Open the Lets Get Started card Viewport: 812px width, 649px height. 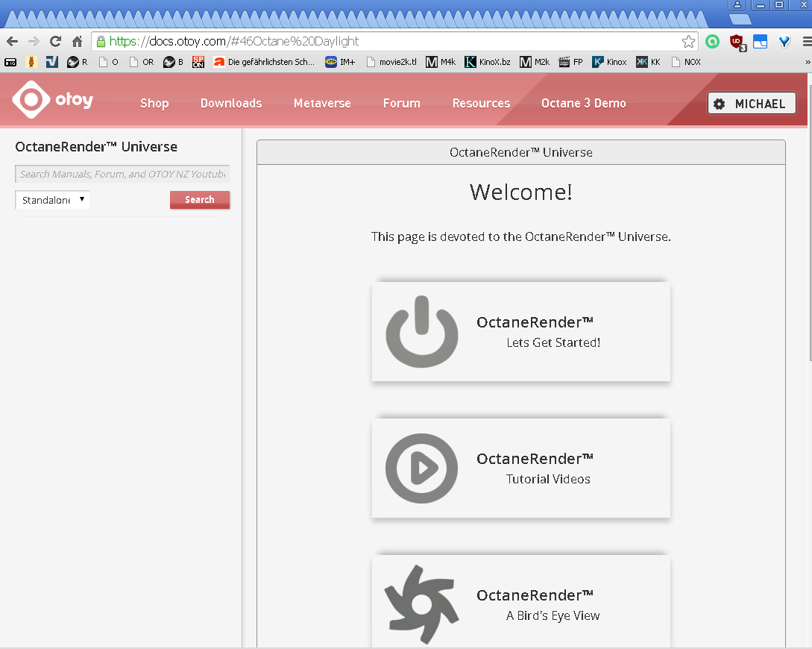click(x=521, y=331)
